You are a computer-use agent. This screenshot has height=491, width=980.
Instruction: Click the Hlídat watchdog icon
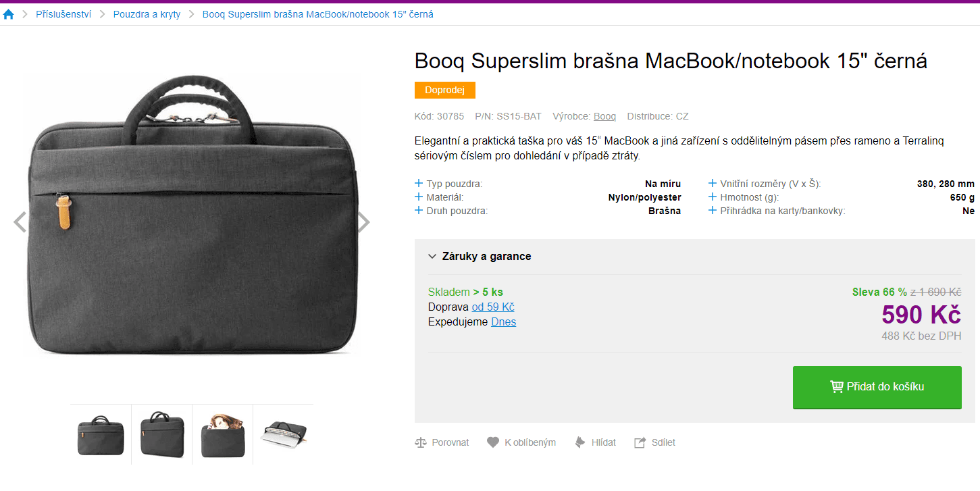pos(580,442)
